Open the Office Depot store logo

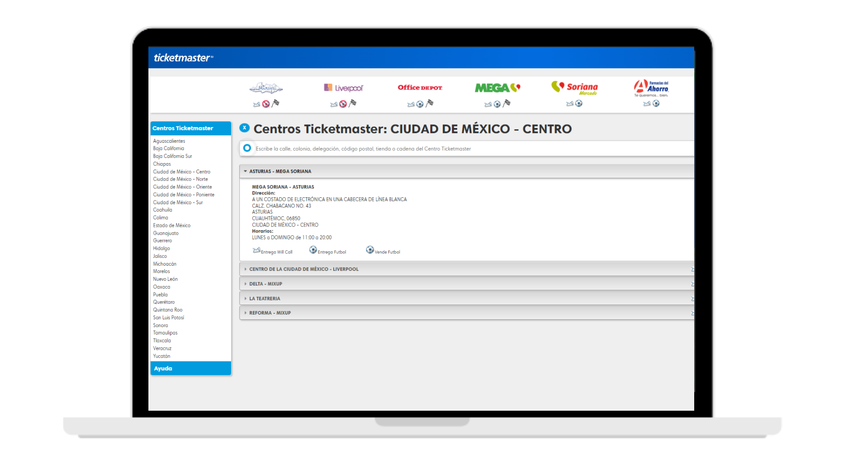click(x=420, y=87)
